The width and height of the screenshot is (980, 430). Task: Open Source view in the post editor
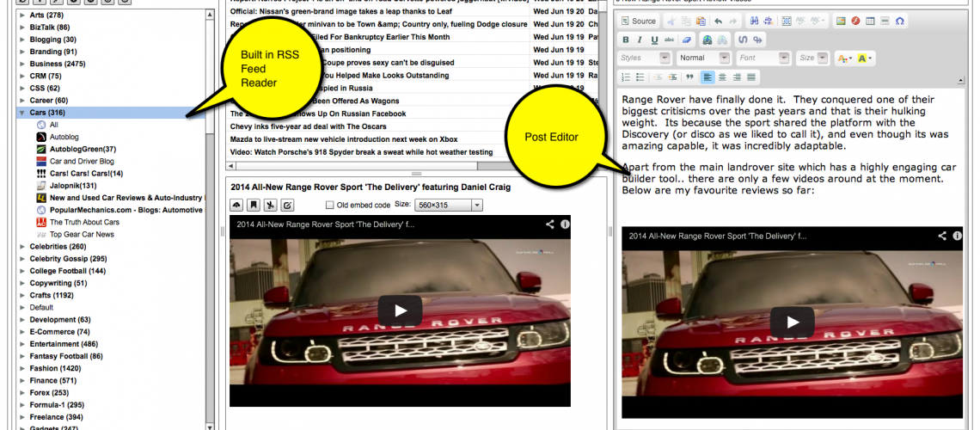click(639, 21)
